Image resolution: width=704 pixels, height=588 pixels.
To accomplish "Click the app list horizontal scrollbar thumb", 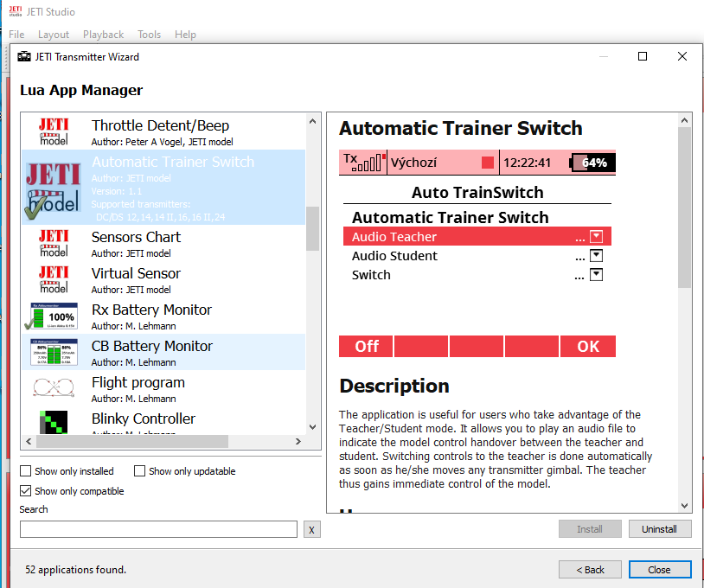I will [132, 441].
